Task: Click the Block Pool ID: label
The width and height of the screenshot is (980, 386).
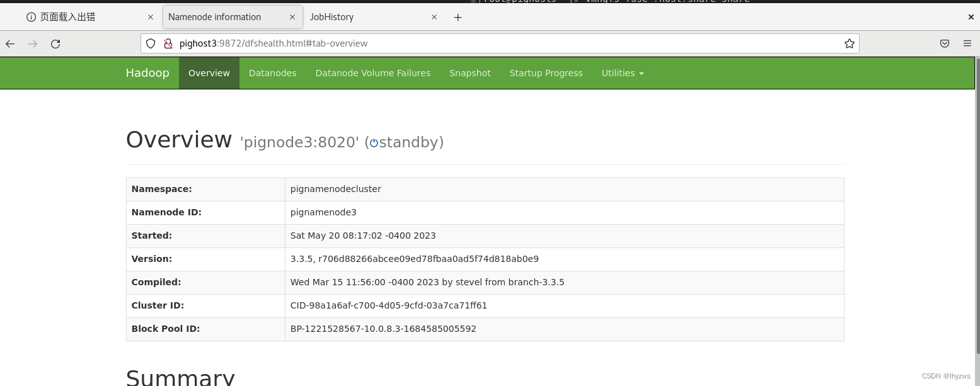Action: (166, 329)
